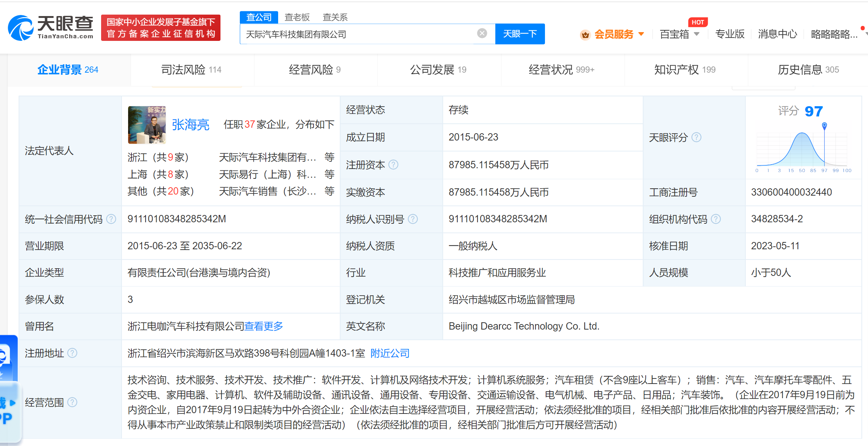Click the 企业类型 value 有限责任公司(台港澳与境内合资)
The image size is (868, 446).
pos(199,273)
